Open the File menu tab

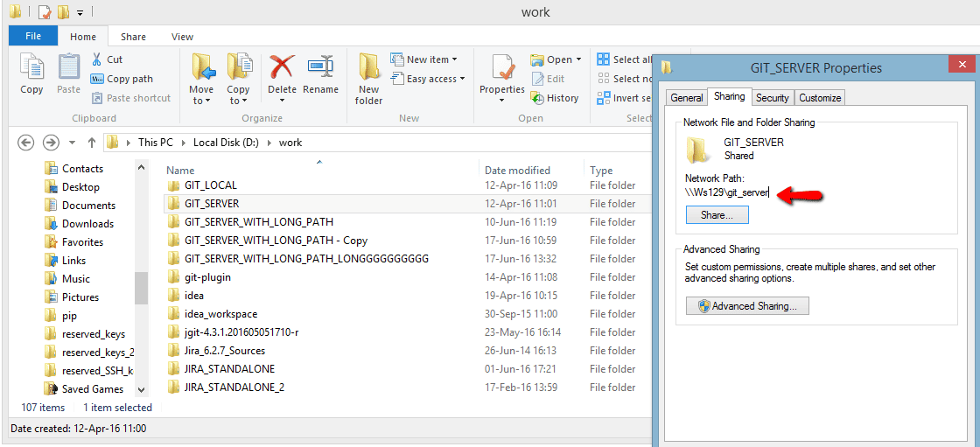33,37
